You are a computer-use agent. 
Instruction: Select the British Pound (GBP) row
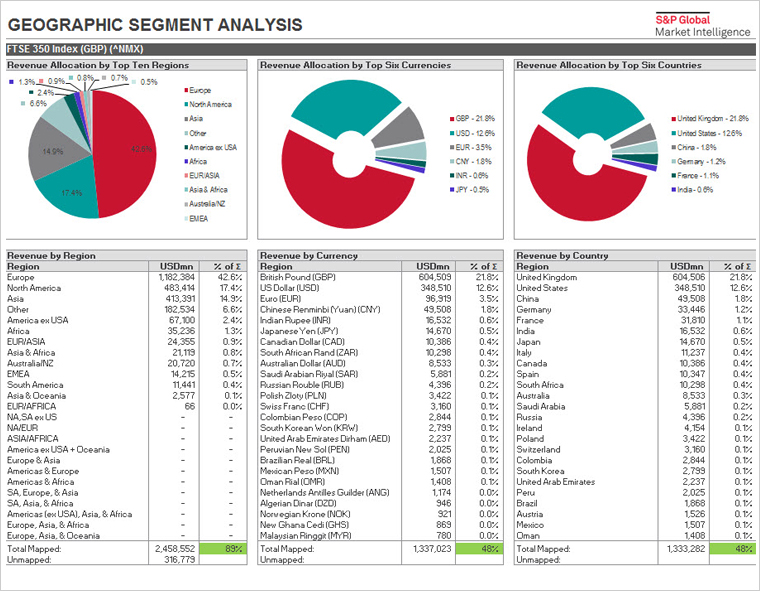[380, 277]
